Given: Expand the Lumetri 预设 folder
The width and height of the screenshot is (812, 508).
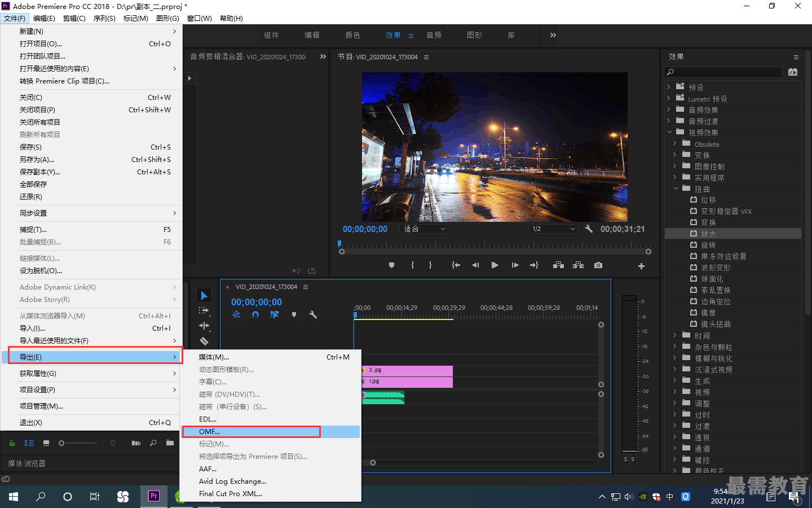Looking at the screenshot, I should click(669, 98).
